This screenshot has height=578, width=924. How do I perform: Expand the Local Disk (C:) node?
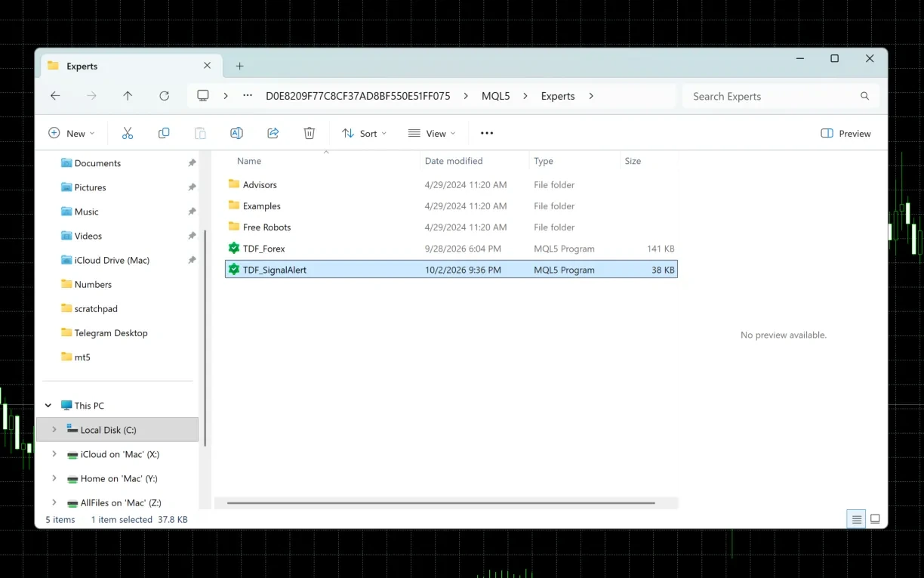pos(54,430)
